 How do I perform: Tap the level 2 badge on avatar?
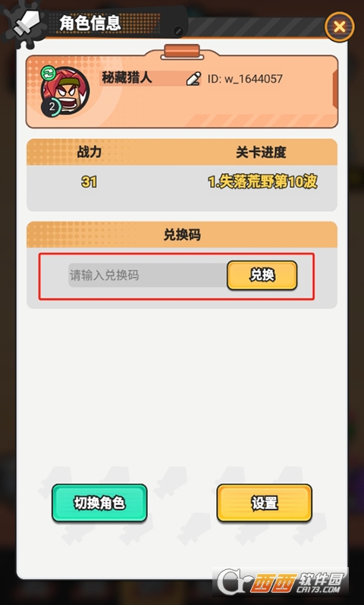[52, 107]
